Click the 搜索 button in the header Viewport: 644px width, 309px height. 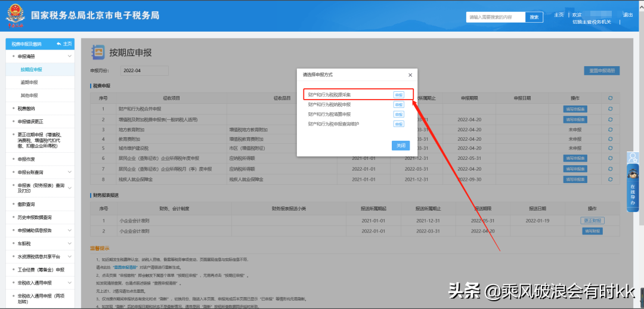(534, 17)
